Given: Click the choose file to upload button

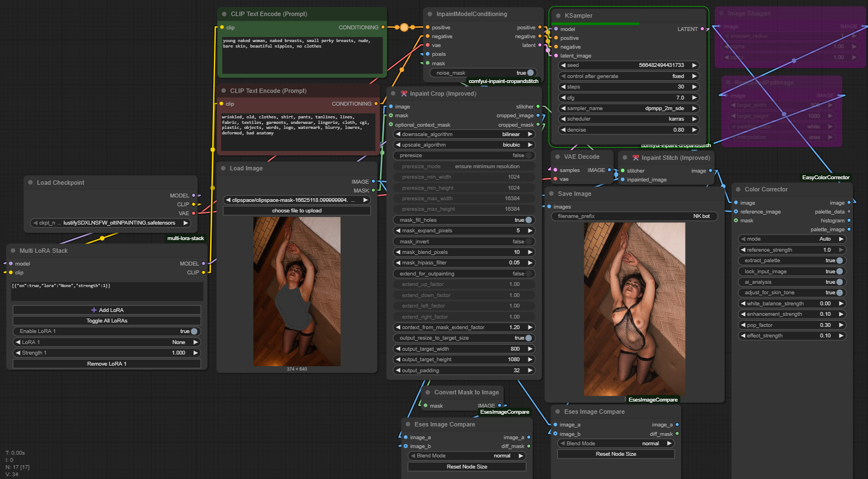Looking at the screenshot, I should (296, 211).
